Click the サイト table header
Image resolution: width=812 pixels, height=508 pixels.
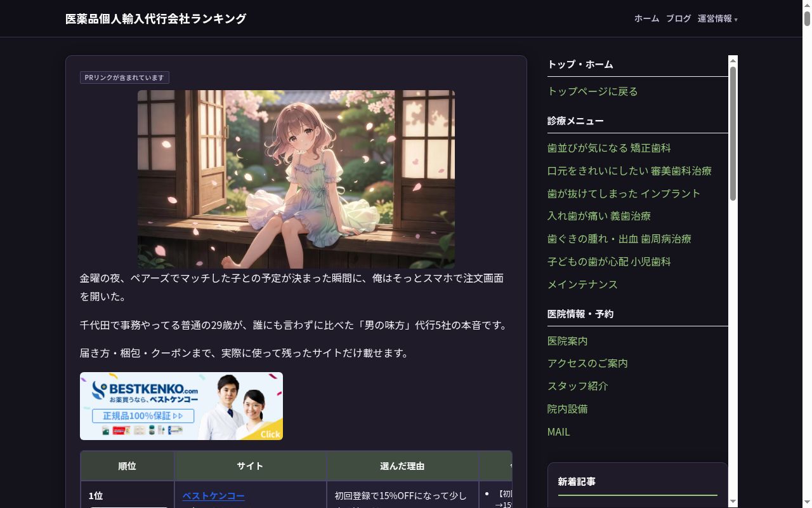coord(251,466)
